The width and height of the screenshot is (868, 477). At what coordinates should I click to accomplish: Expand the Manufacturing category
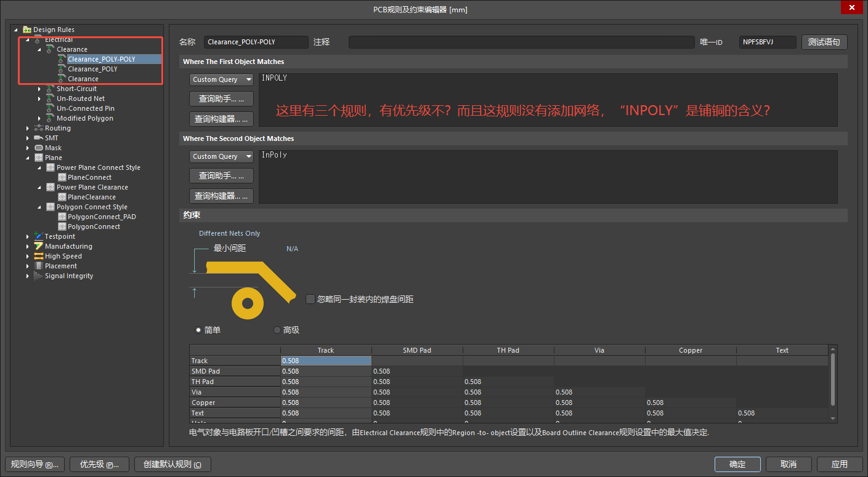click(x=28, y=246)
